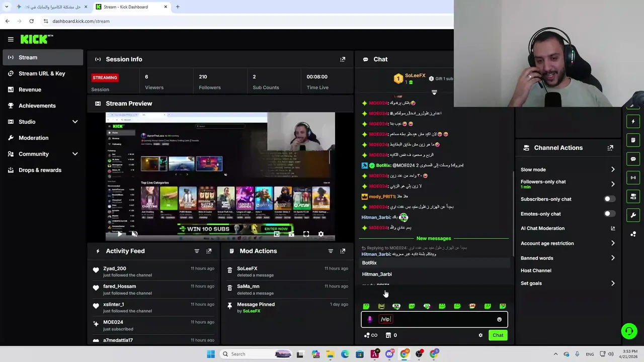Click Host Channel action
This screenshot has height=362, width=644.
536,270
